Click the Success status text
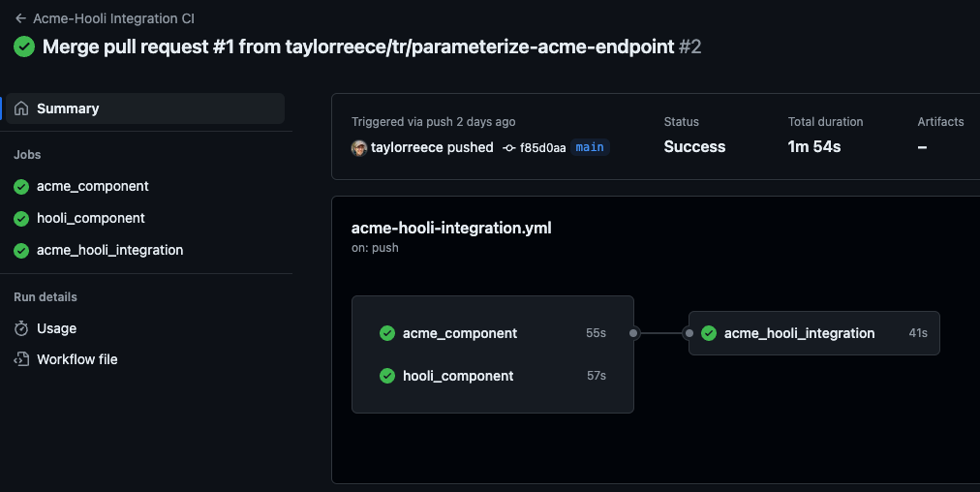The width and height of the screenshot is (980, 492). coord(694,147)
